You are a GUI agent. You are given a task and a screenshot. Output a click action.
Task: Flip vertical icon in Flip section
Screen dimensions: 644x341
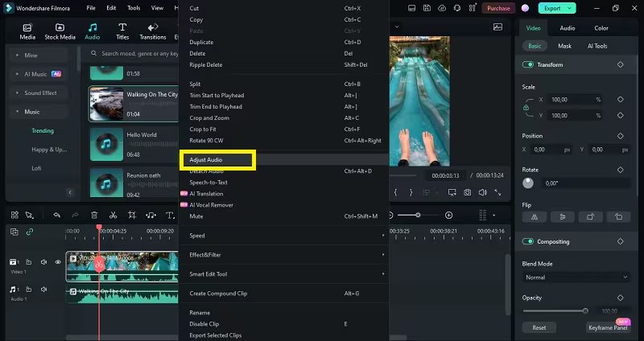point(563,217)
